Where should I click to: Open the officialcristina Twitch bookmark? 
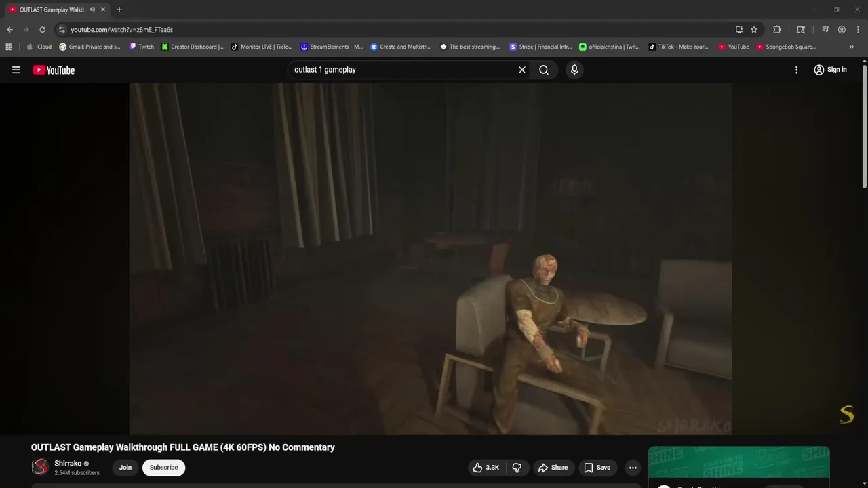[610, 47]
